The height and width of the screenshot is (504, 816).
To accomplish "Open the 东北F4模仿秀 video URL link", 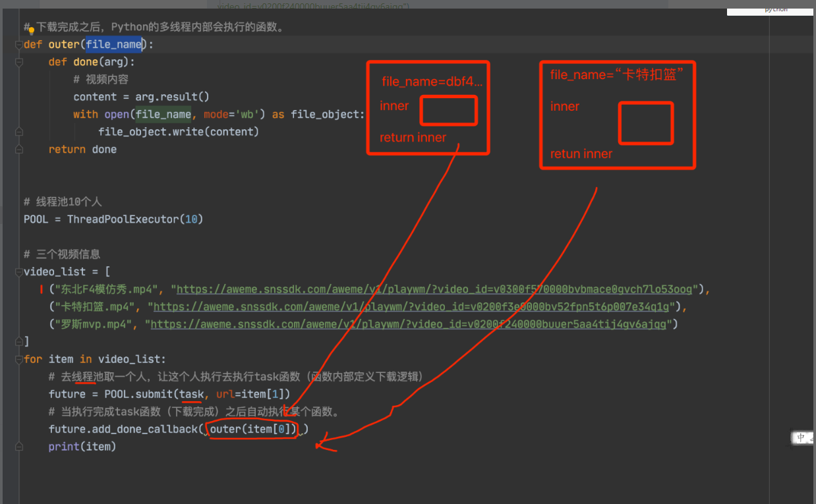I will pyautogui.click(x=434, y=289).
